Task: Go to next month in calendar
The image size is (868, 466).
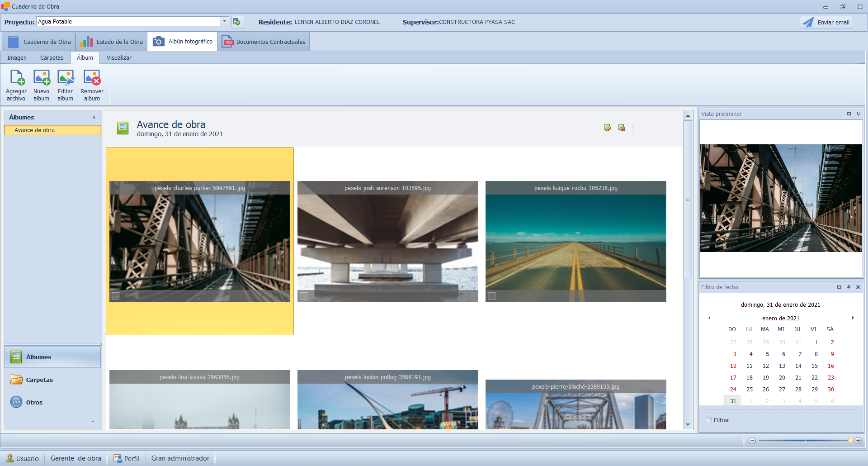Action: click(x=853, y=318)
